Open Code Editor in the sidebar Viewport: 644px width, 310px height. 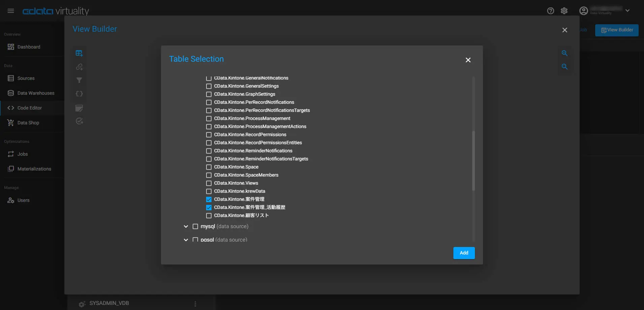click(x=30, y=108)
